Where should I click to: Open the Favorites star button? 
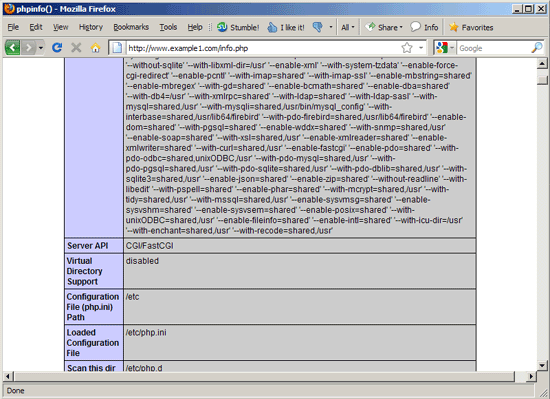[x=471, y=27]
